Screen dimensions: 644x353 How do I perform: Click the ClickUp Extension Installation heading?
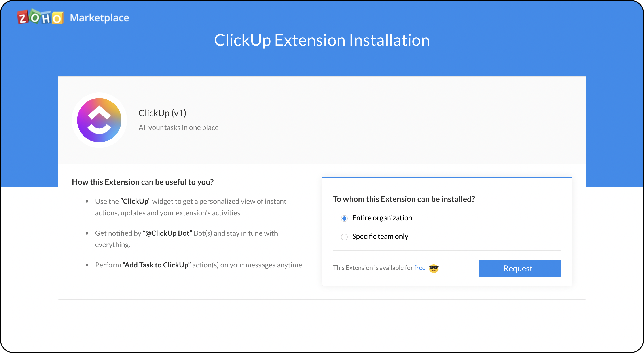322,40
